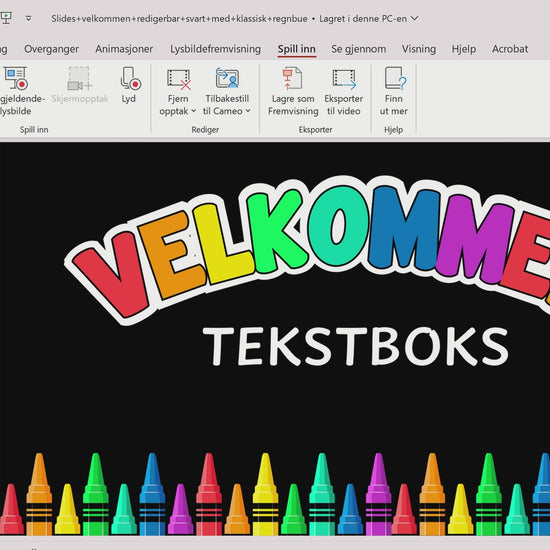
Task: Expand the Fjern opptak dropdown arrow
Action: [x=193, y=111]
